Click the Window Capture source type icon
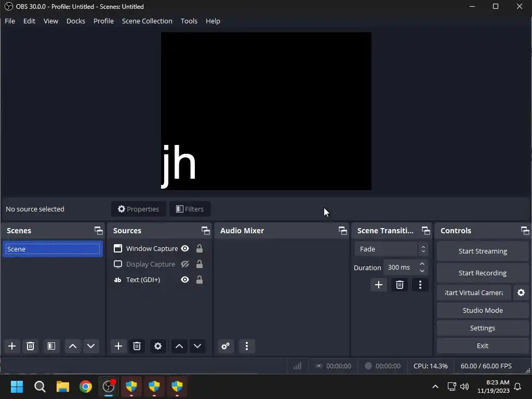This screenshot has height=399, width=532. click(118, 248)
